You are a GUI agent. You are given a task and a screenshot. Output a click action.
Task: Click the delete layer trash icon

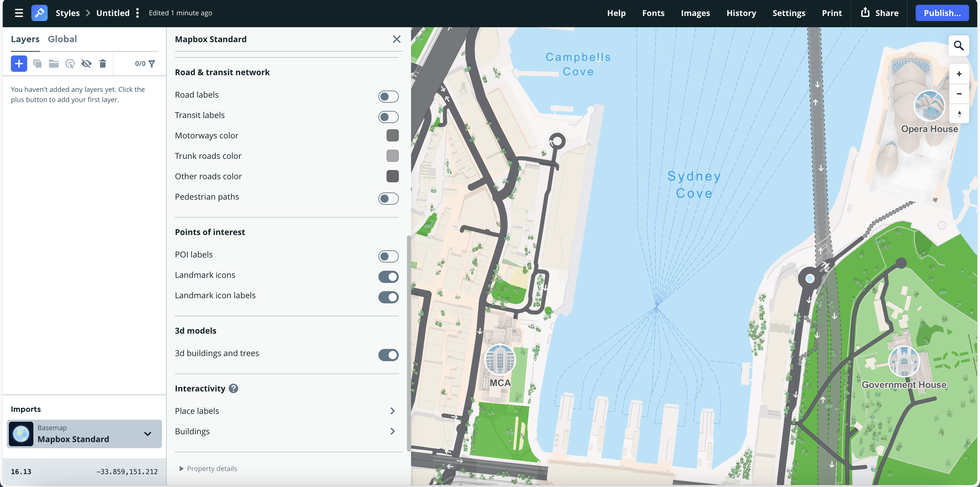click(x=102, y=64)
